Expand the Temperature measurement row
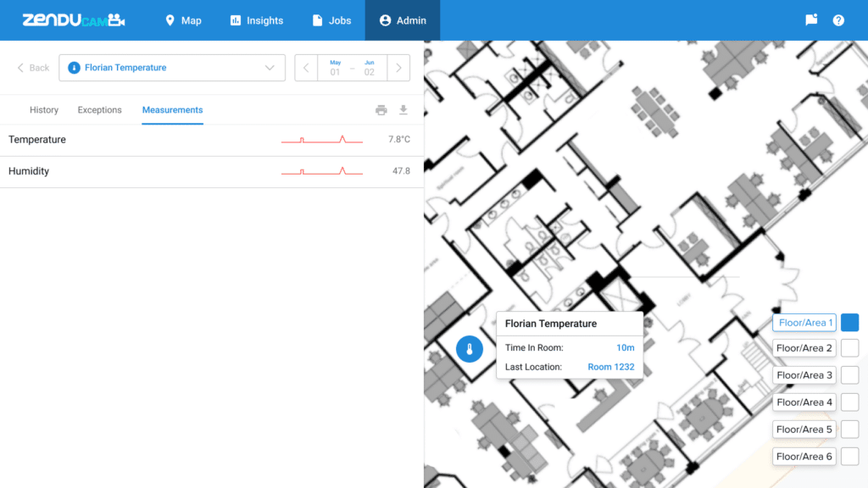 [x=37, y=140]
